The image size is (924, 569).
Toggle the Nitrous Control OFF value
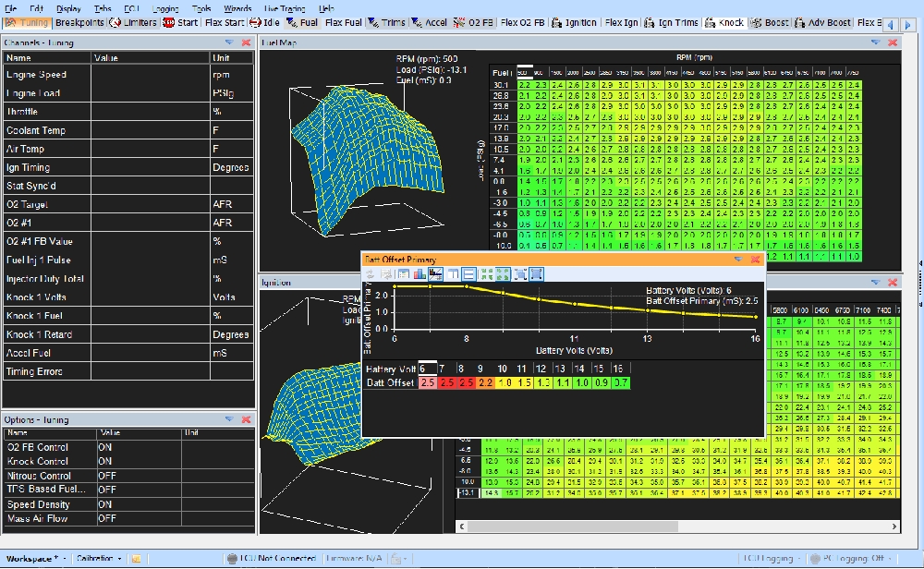pyautogui.click(x=107, y=476)
